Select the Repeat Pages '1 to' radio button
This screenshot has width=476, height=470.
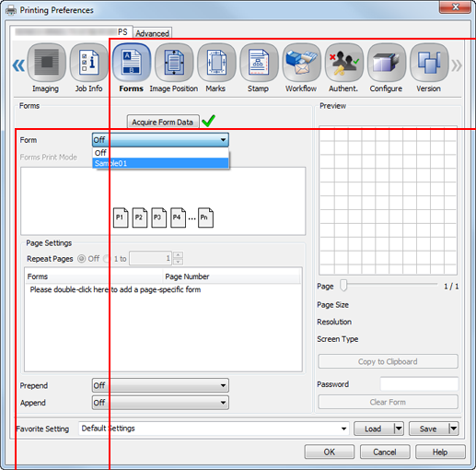click(107, 259)
